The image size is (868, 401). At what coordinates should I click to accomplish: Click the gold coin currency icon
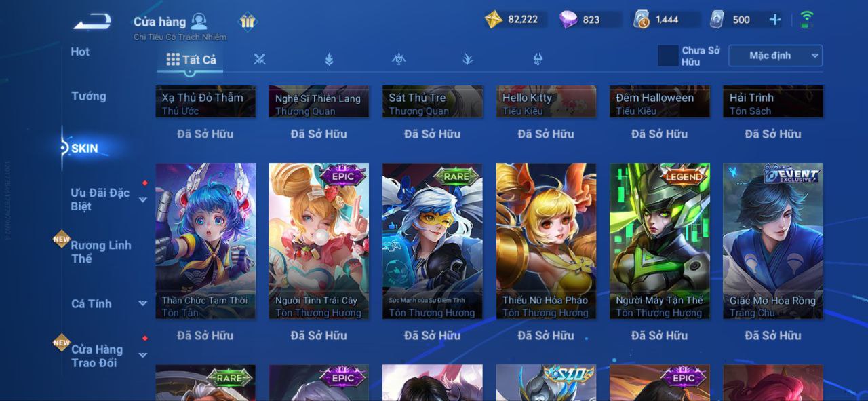[x=494, y=20]
